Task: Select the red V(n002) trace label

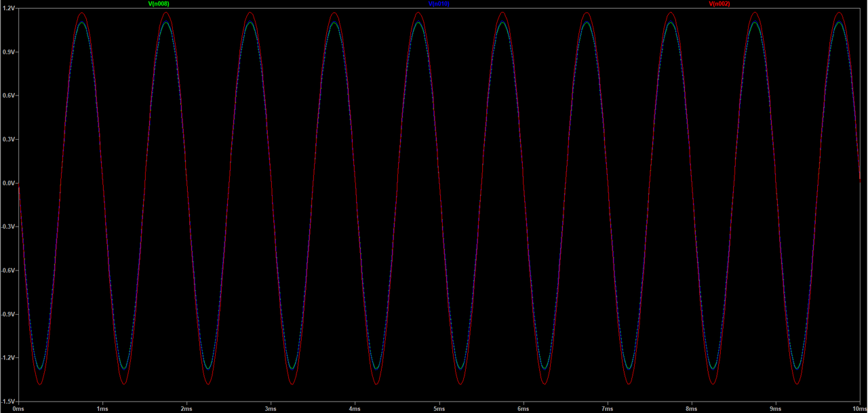Action: tap(719, 4)
